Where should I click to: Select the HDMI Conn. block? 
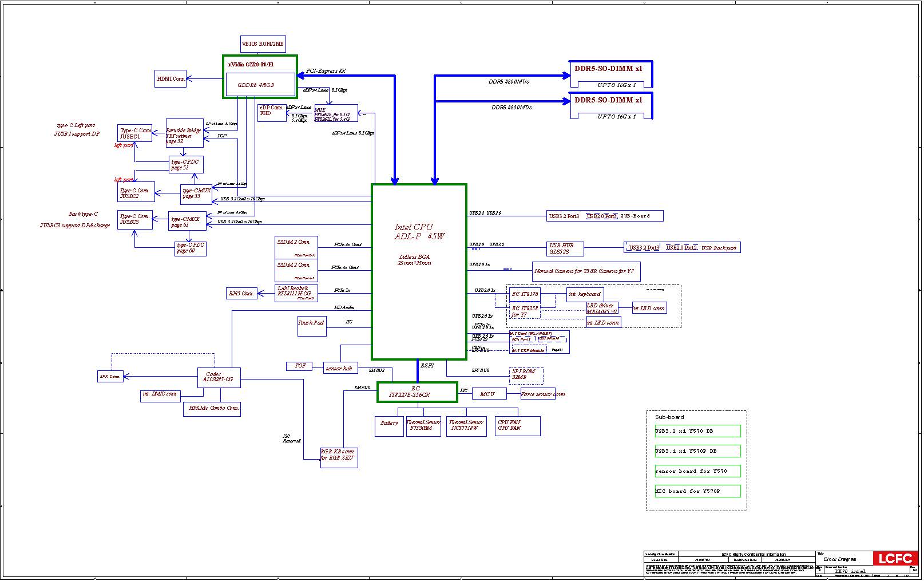pyautogui.click(x=170, y=79)
